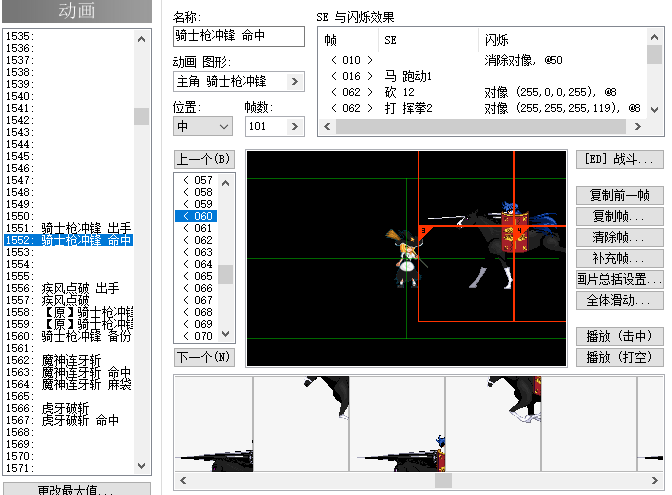
Task: Open the 位置 position dropdown
Action: pyautogui.click(x=203, y=126)
